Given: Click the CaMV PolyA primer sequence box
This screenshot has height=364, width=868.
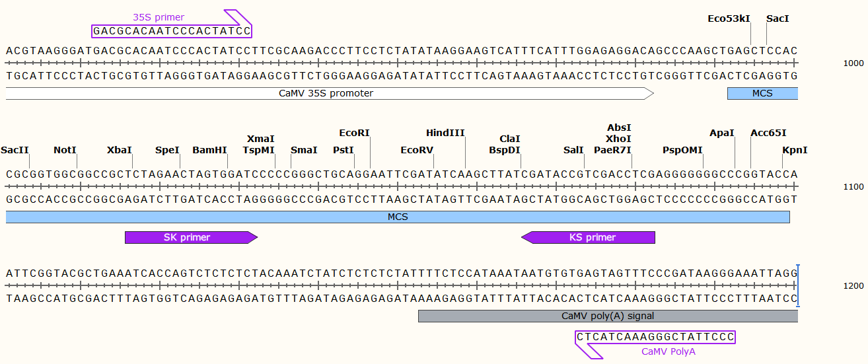Looking at the screenshot, I should [x=655, y=337].
